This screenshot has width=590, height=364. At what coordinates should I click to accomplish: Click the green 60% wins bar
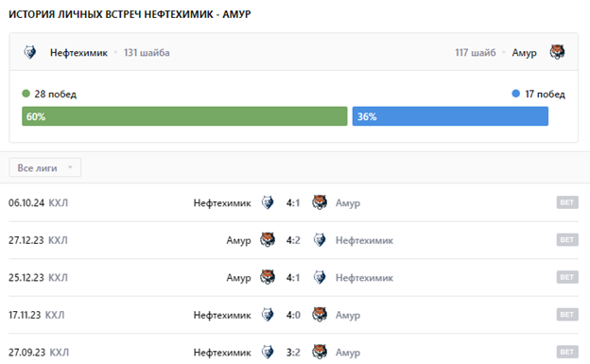pyautogui.click(x=184, y=116)
